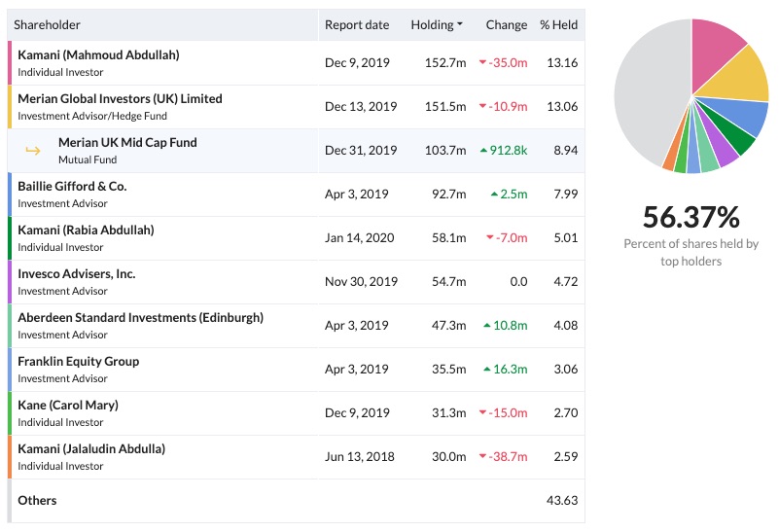
Task: Click the 43.63 Others percent value
Action: click(562, 500)
